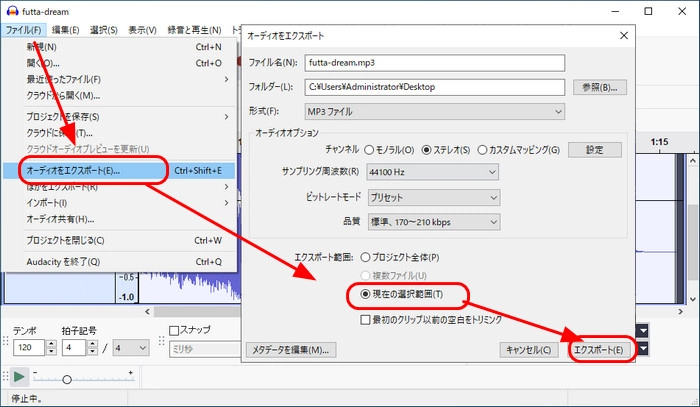
Task: Click the horizontal scrollbar right arrow
Action: [x=680, y=311]
